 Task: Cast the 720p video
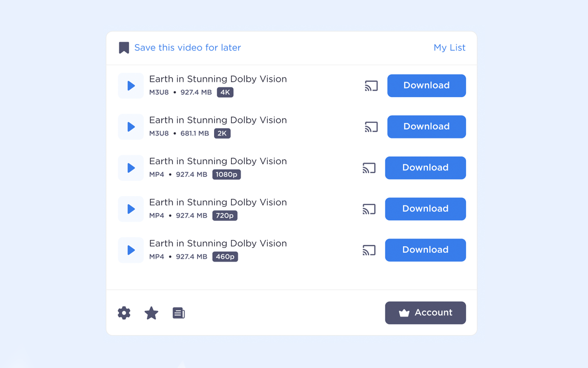coord(369,209)
